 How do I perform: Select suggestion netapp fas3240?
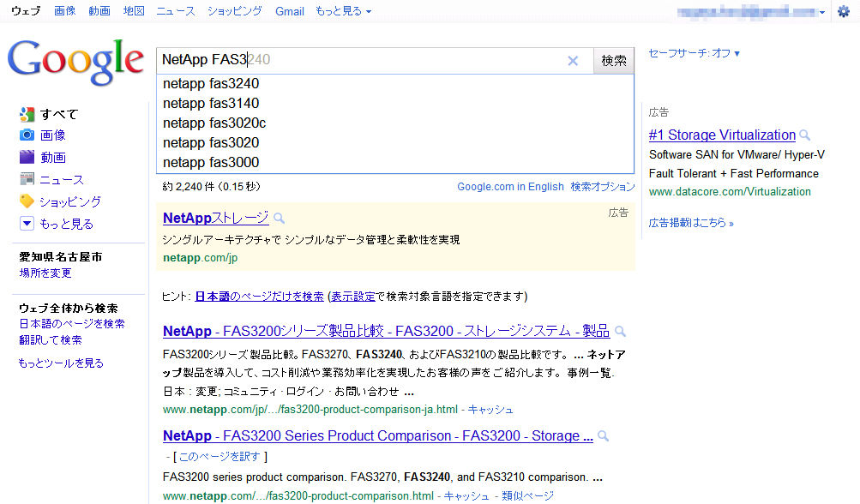pos(395,83)
